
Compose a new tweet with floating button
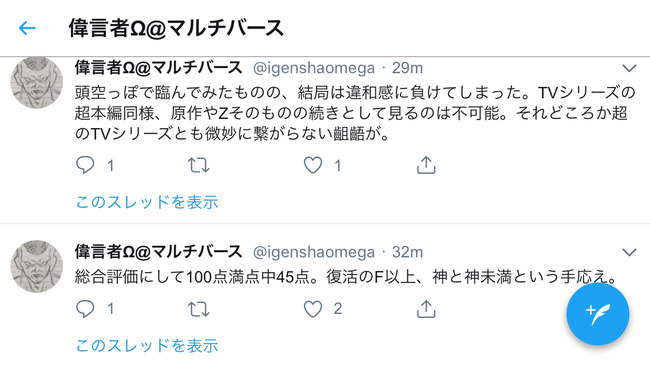[597, 314]
